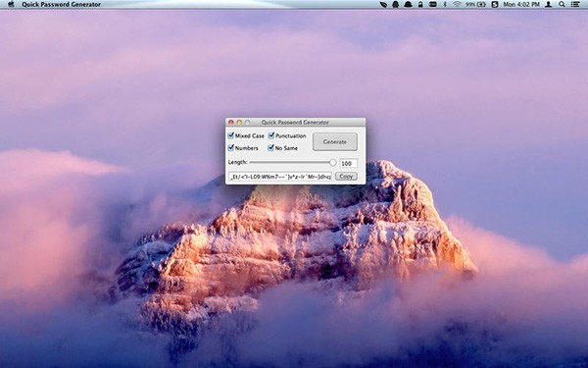Click the padlock menu bar icon
Image resolution: width=588 pixels, height=368 pixels.
pyautogui.click(x=420, y=5)
